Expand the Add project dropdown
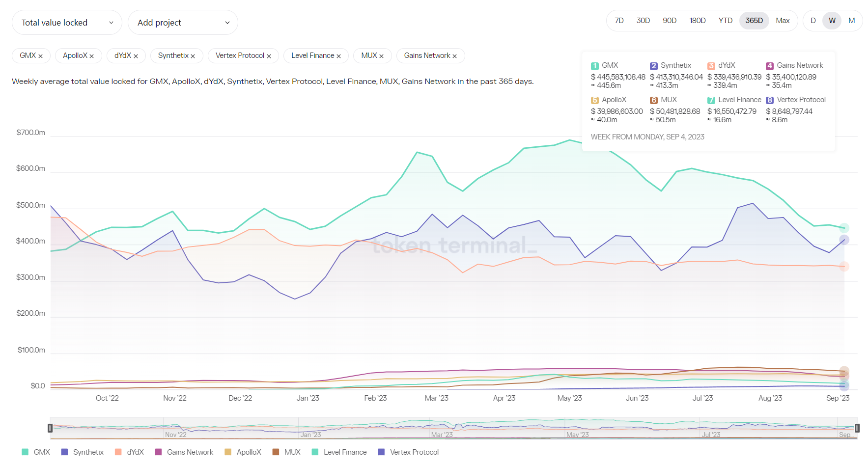This screenshot has width=868, height=464. click(x=183, y=23)
